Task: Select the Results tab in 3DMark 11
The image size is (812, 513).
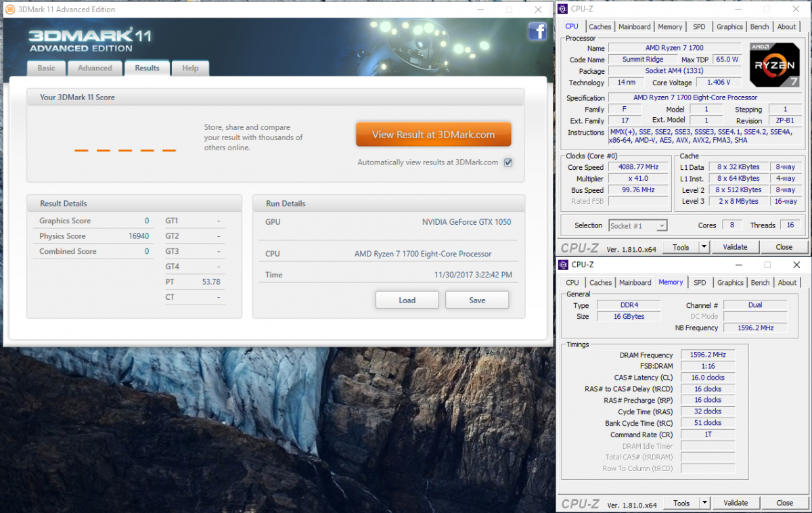Action: point(147,68)
